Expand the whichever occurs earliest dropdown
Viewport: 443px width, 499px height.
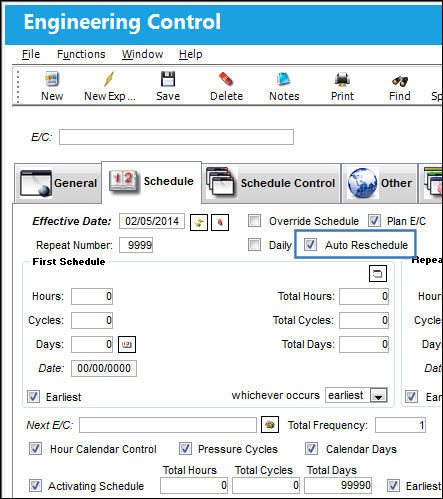pos(379,395)
